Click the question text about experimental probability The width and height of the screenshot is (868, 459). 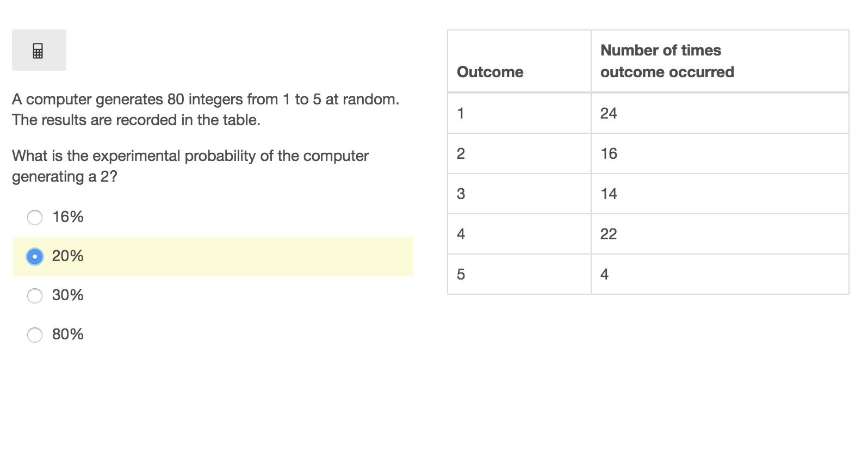click(x=190, y=166)
